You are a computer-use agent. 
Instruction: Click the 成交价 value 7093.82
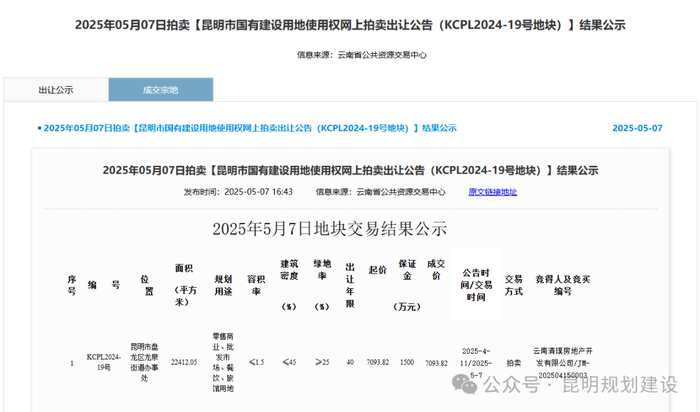coord(436,363)
